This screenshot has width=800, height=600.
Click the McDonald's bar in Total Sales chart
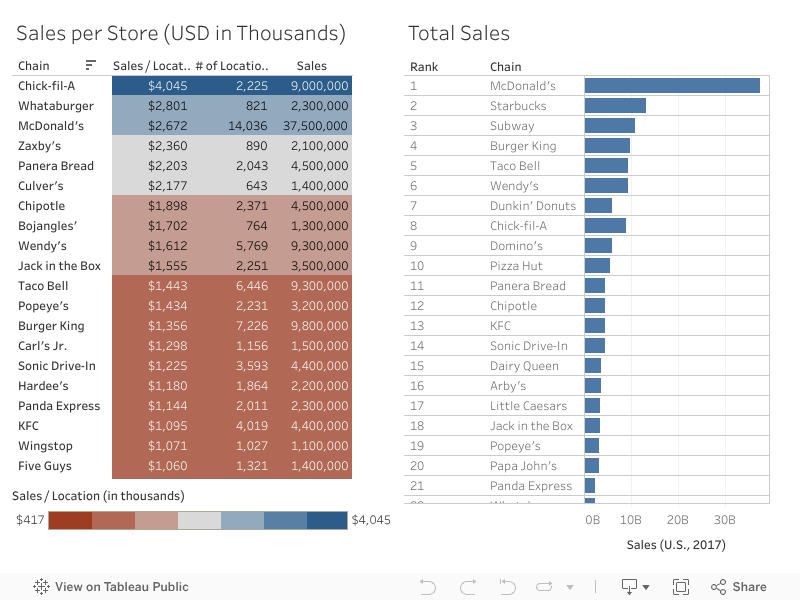(672, 86)
